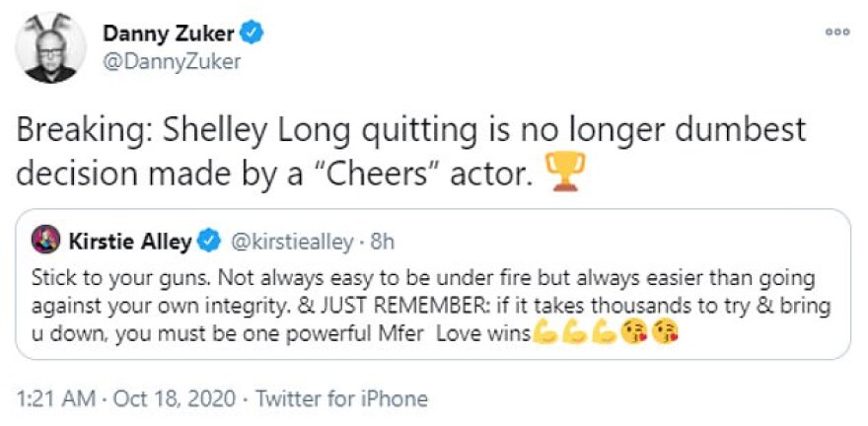Open the Danny Zuker display name
Image resolution: width=868 pixels, height=426 pixels.
point(169,35)
